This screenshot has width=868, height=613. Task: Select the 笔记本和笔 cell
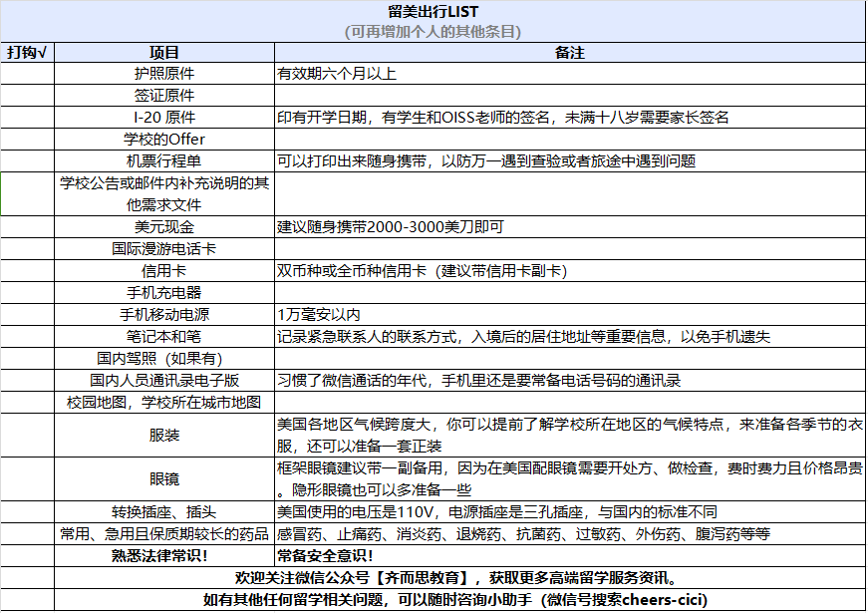(x=164, y=337)
